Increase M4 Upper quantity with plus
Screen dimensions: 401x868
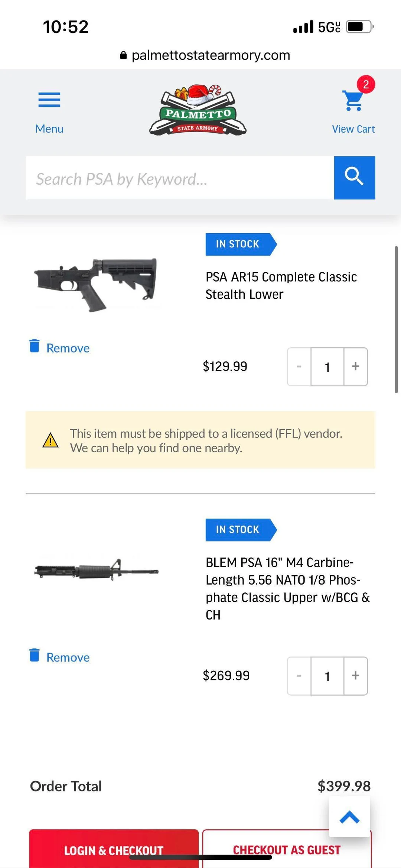coord(355,676)
